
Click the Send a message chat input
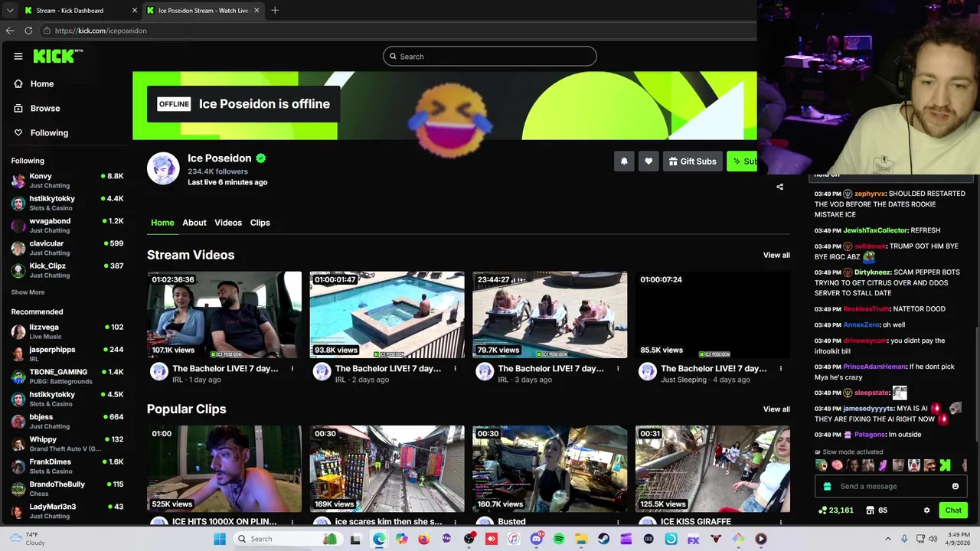(x=890, y=486)
